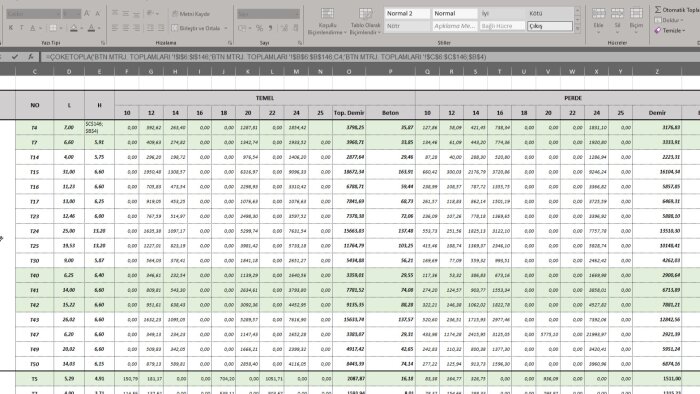Screen dimensions: 700x394
Task: Select the T15 row label cell
Action: pos(34,172)
